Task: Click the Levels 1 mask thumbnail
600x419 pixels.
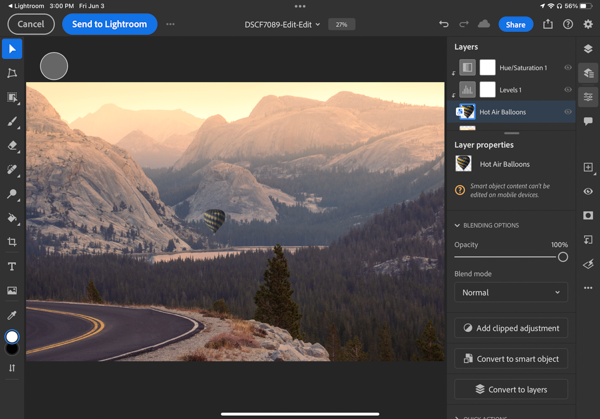Action: (488, 90)
